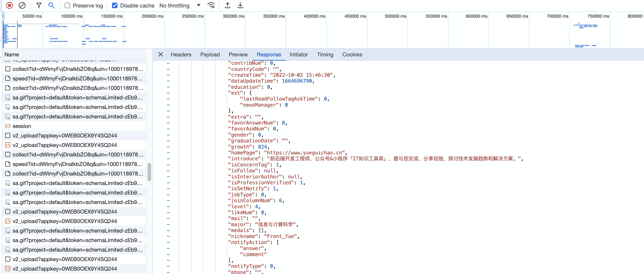Collapse the "notifyAction" array fold marker
This screenshot has height=274, width=644.
[168, 243]
